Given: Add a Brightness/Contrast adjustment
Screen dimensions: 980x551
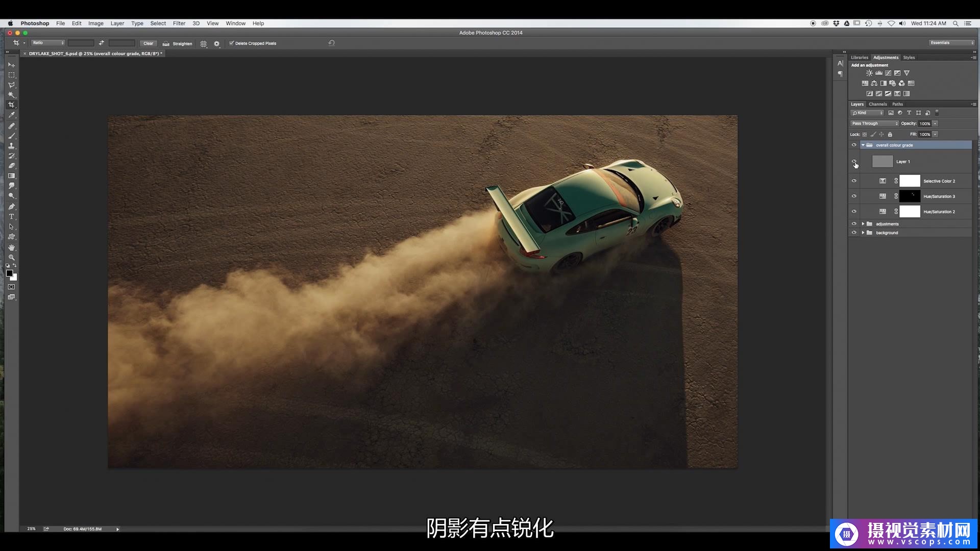Looking at the screenshot, I should (x=869, y=73).
